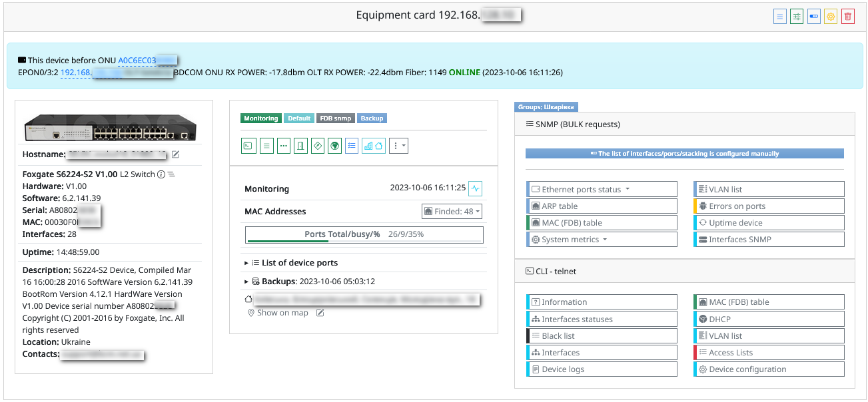Click the blue ports strip icon in header

(x=813, y=17)
